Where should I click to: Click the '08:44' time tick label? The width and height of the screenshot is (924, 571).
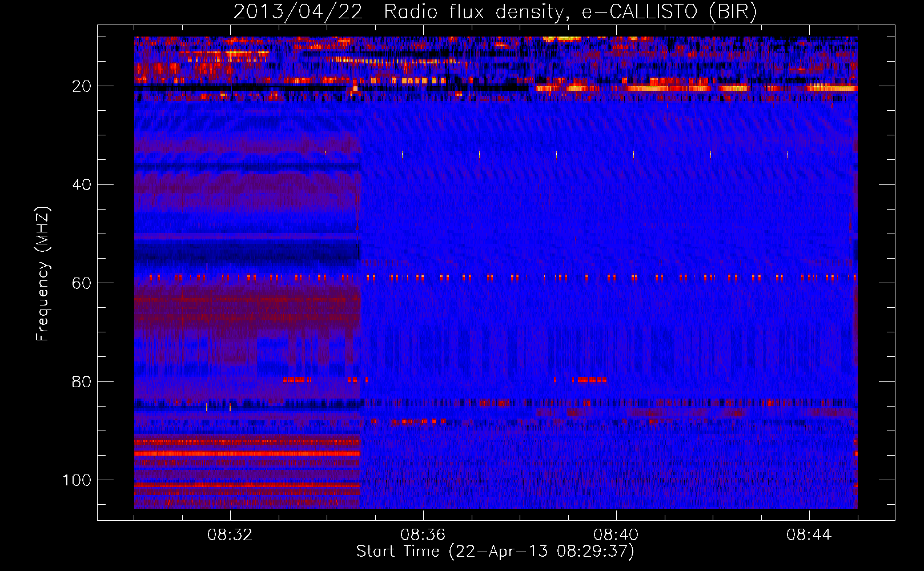[x=809, y=535]
